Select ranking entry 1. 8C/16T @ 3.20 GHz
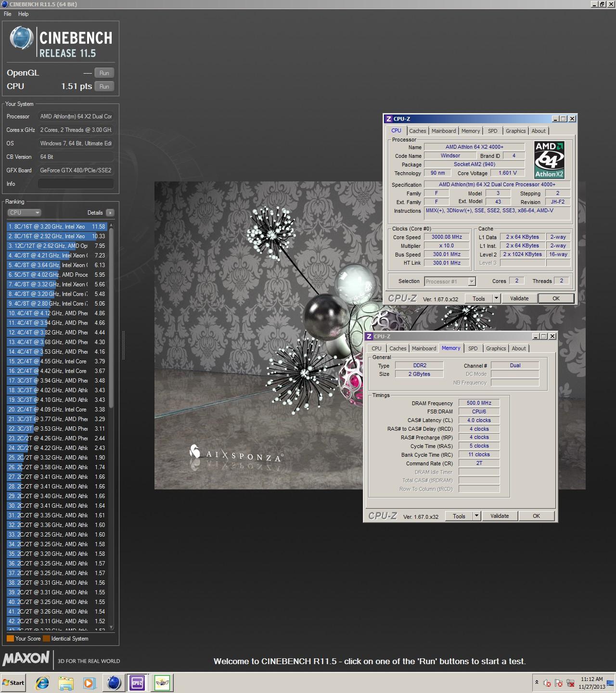Image resolution: width=616 pixels, height=693 pixels. [57, 226]
